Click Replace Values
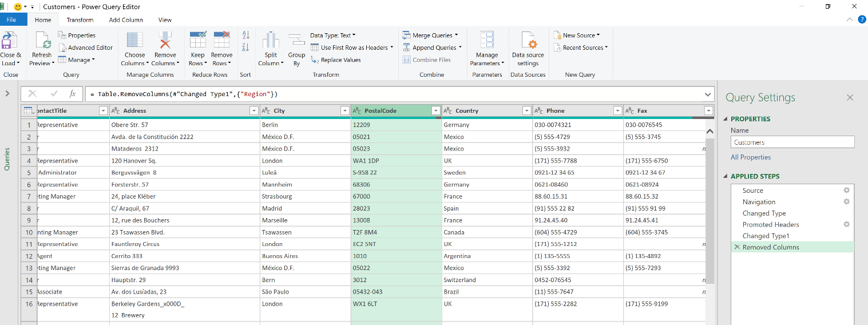 click(335, 60)
